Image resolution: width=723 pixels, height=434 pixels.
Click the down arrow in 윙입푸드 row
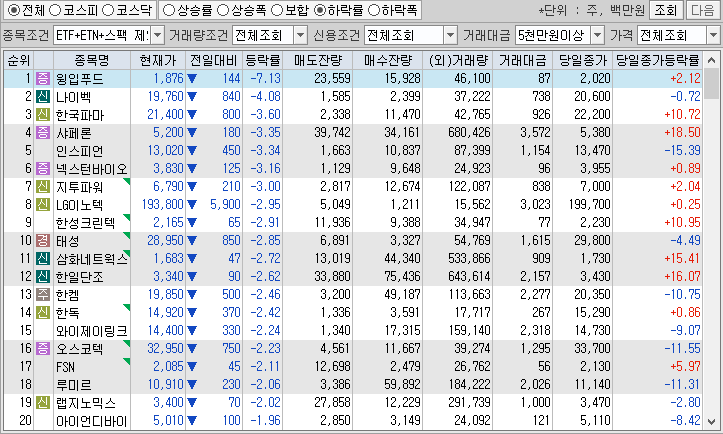(192, 79)
